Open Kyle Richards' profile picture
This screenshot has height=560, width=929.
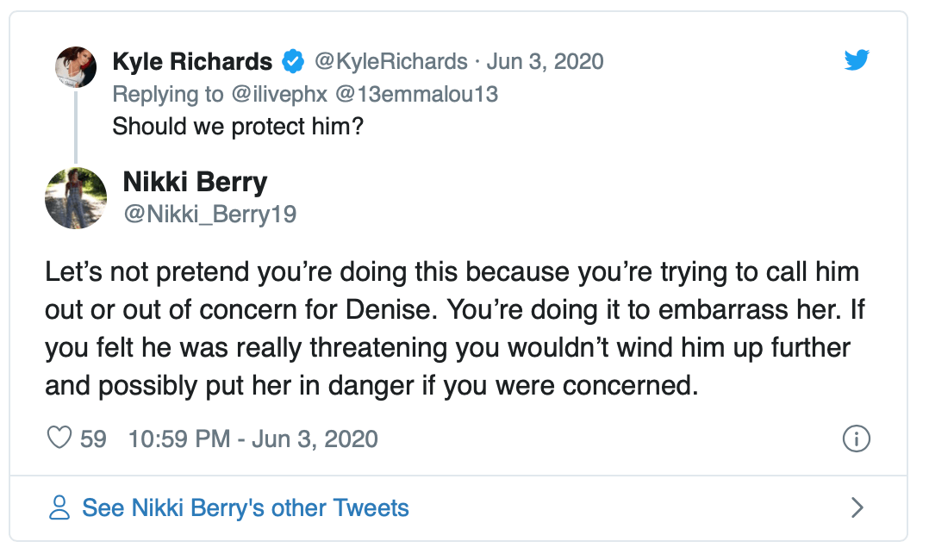click(x=76, y=67)
